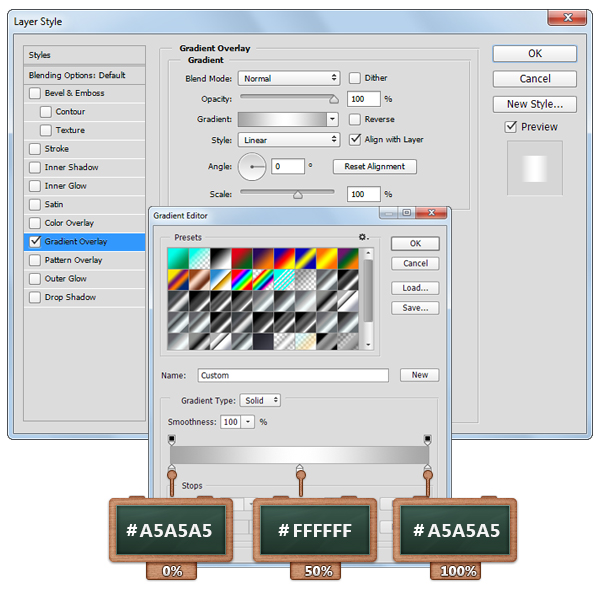The height and width of the screenshot is (600, 600).
Task: Choose the red-to-green gradient preset
Action: pos(241,258)
